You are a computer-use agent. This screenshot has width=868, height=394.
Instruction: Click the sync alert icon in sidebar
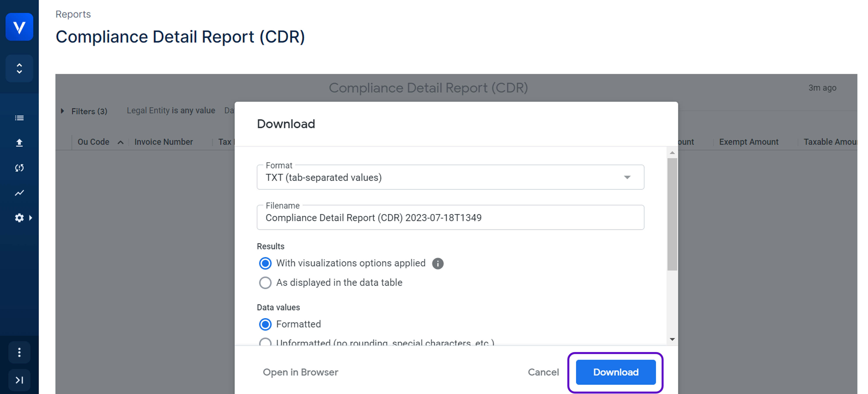coord(19,168)
